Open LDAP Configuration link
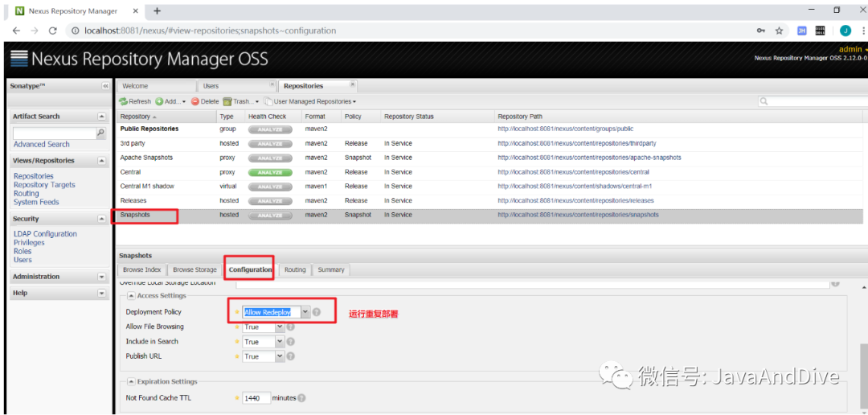868x415 pixels. tap(45, 234)
